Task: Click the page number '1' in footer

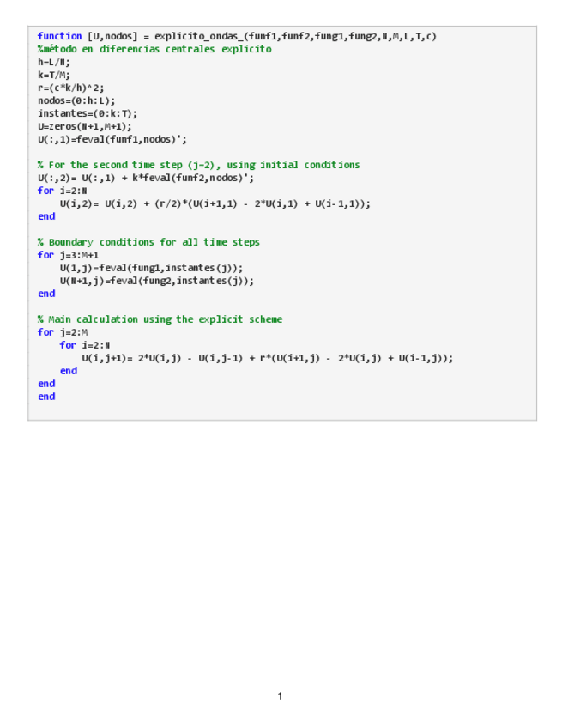Action: coord(280,696)
